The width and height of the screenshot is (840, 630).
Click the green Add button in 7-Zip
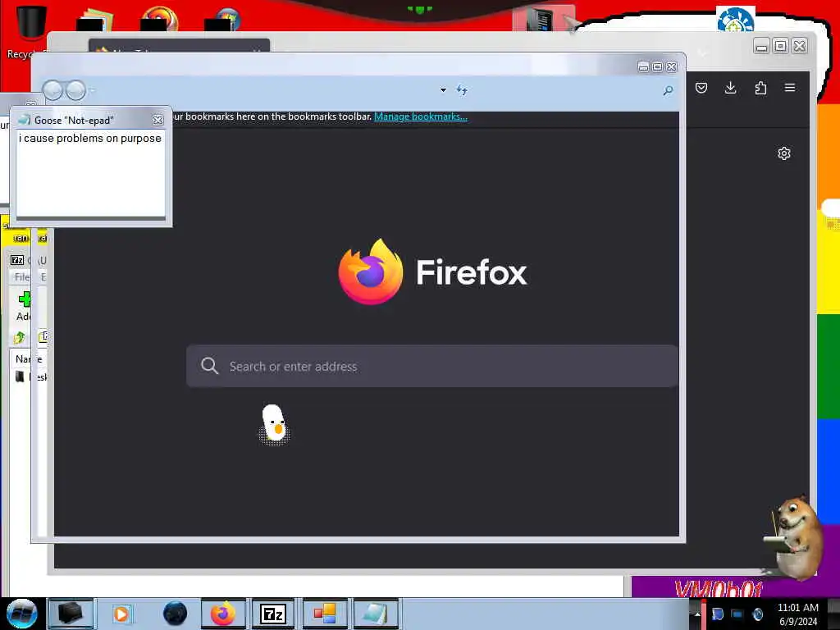click(x=24, y=307)
